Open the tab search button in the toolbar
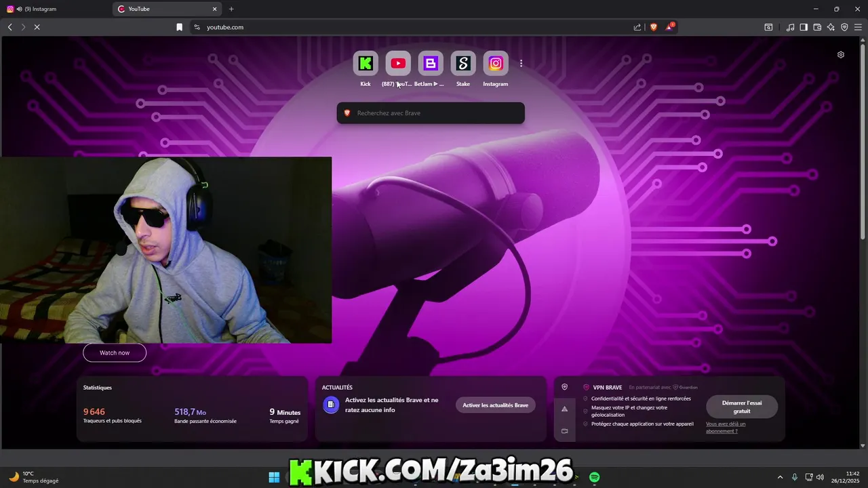868x488 pixels. [x=768, y=27]
